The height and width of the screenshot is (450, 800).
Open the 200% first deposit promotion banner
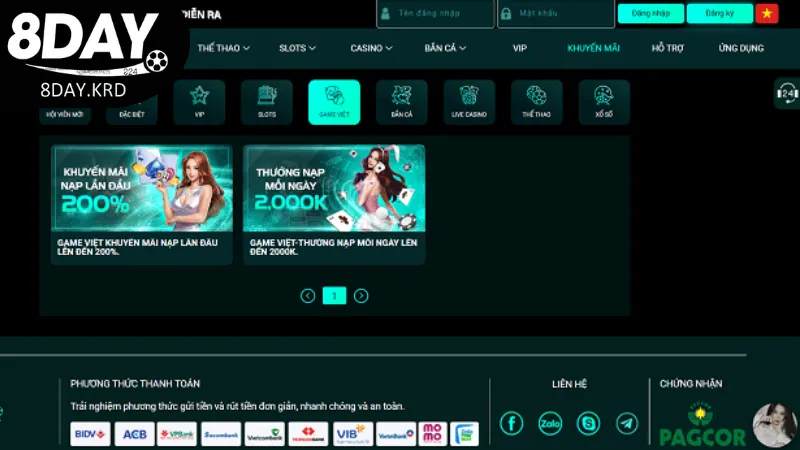tap(142, 188)
